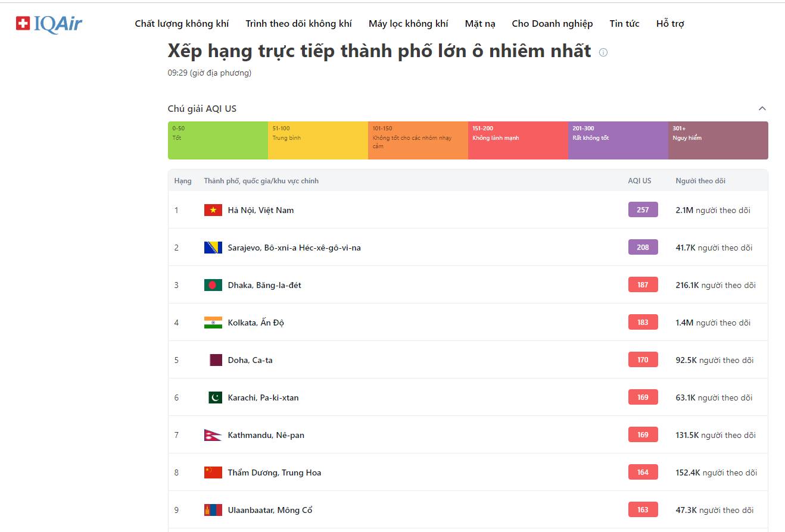Open Ulaanbaatar, Mông Cổ city link
This screenshot has width=785, height=532.
[270, 510]
